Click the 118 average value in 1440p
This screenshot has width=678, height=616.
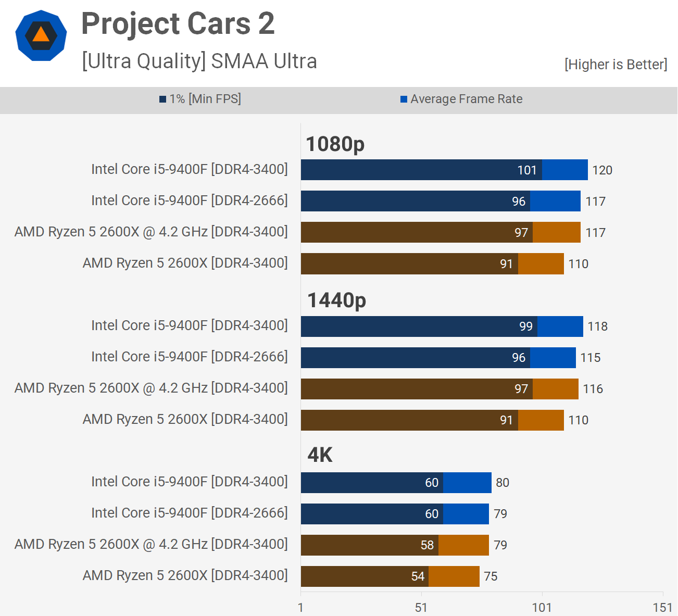tap(597, 326)
